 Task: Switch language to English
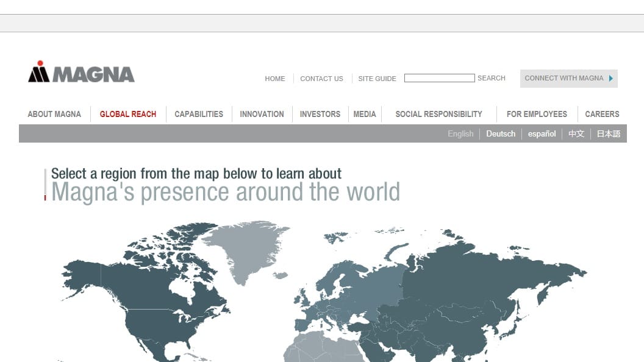460,134
